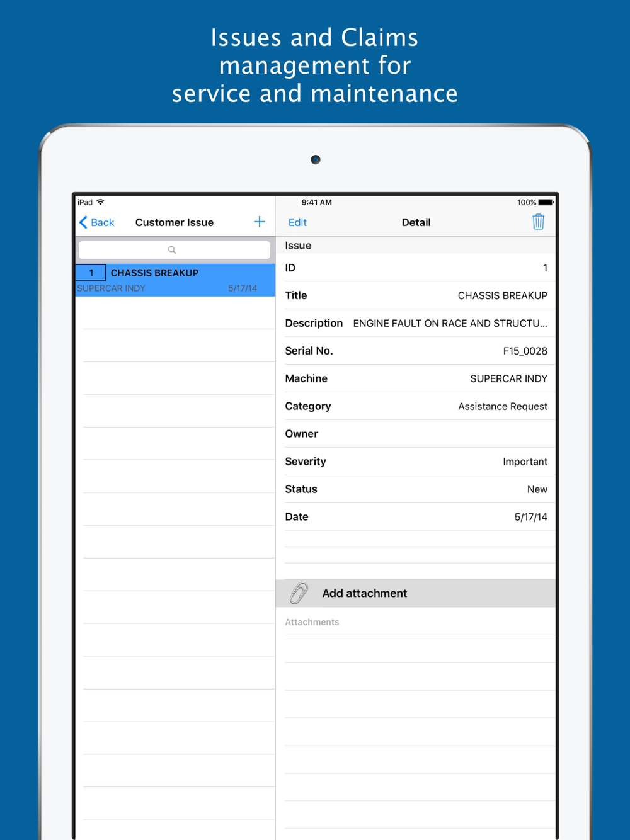Select the Severity Important row
The height and width of the screenshot is (840, 630).
(416, 462)
